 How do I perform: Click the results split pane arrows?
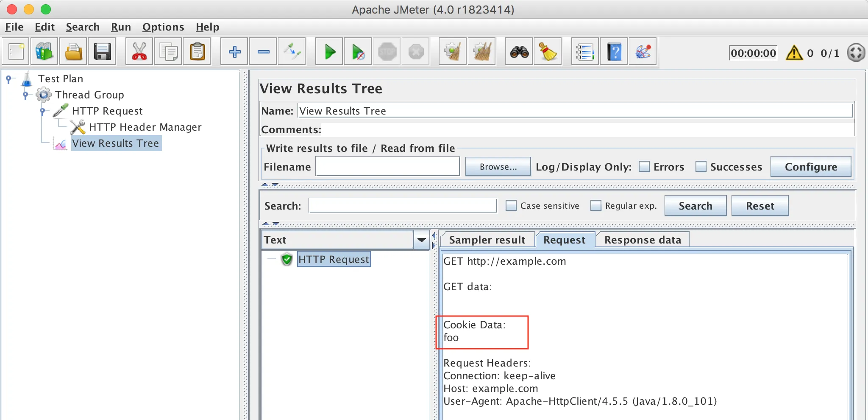click(433, 240)
